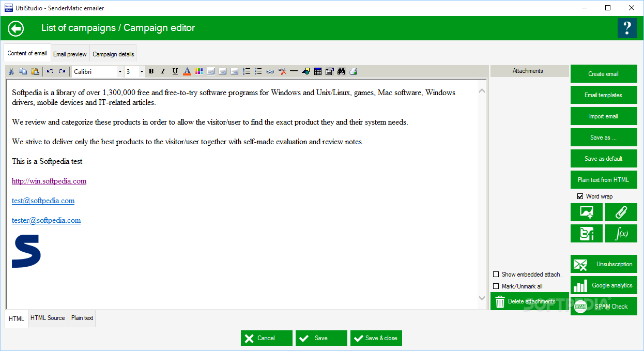Run the SPAM Check
Viewport: 644px width, 351px height.
click(604, 307)
